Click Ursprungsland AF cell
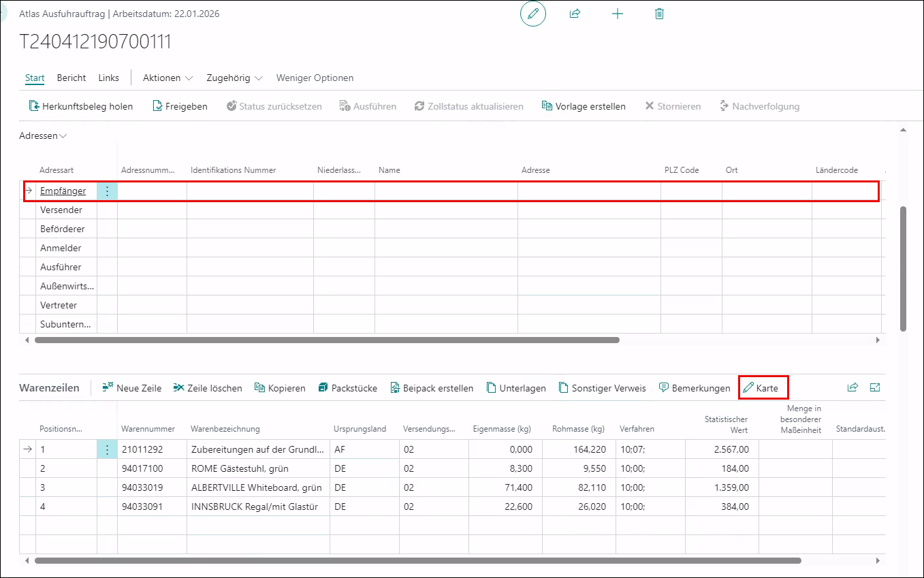Viewport: 924px width, 578px height. coord(364,449)
